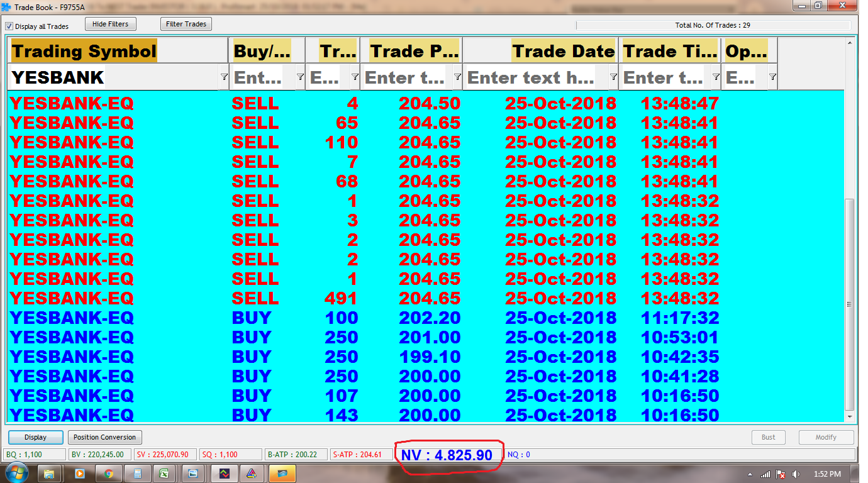Toggle the Display all Trades checkbox

[9, 26]
